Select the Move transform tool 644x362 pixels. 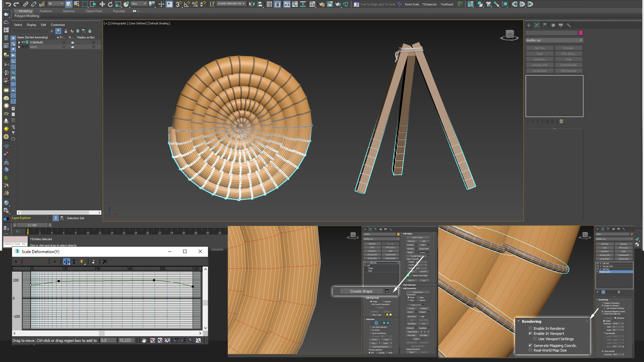tap(102, 4)
